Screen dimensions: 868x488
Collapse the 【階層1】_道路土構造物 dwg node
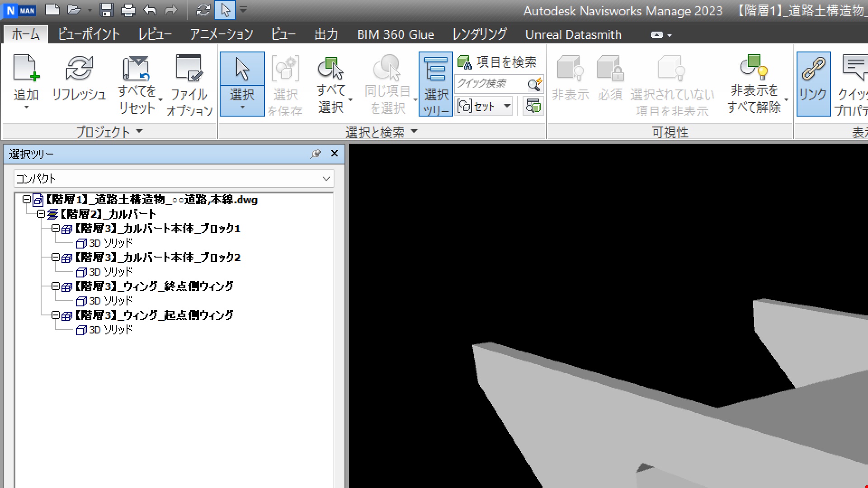pos(27,199)
